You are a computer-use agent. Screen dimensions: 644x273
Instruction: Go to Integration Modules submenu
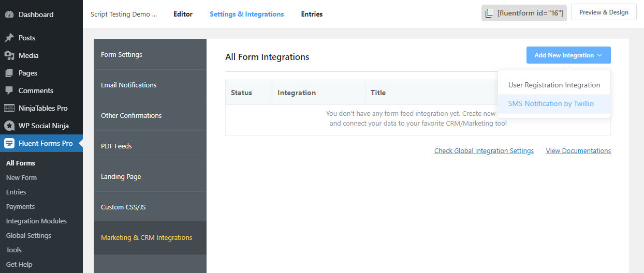click(36, 221)
